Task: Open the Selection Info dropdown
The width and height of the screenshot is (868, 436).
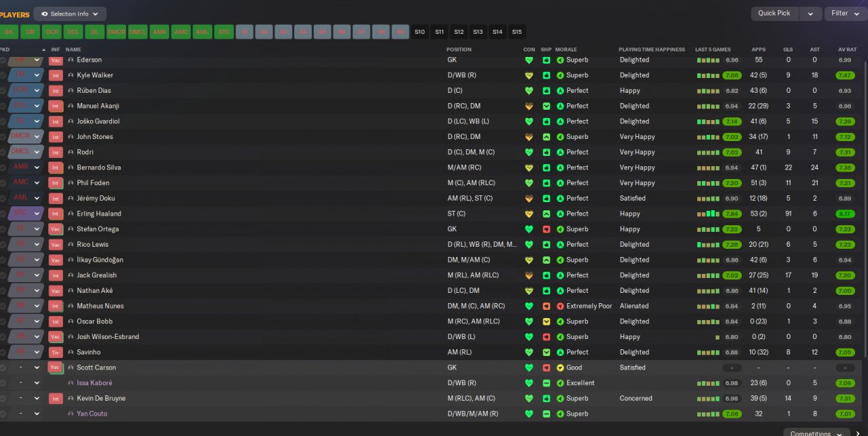Action: (x=70, y=14)
